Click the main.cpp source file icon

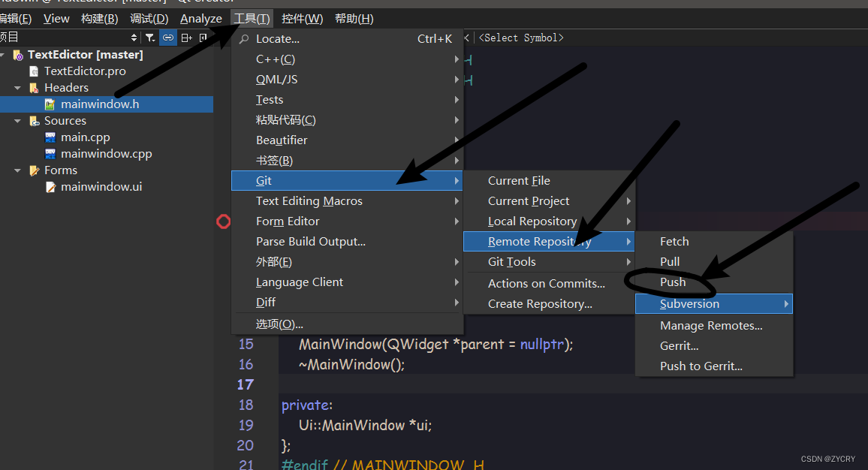(x=50, y=137)
